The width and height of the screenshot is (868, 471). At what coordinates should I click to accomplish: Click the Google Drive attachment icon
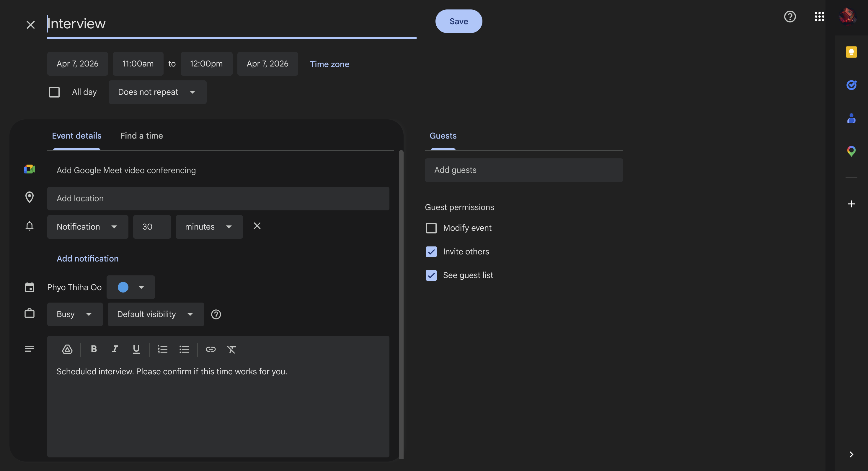(x=67, y=349)
